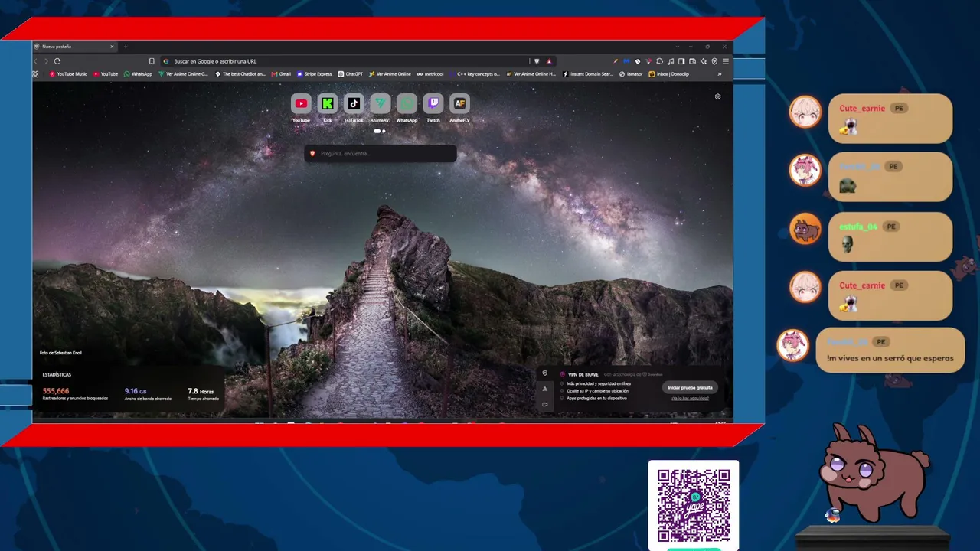Click the '¿Ya lo has adquirido?' link
The height and width of the screenshot is (551, 980).
(690, 399)
